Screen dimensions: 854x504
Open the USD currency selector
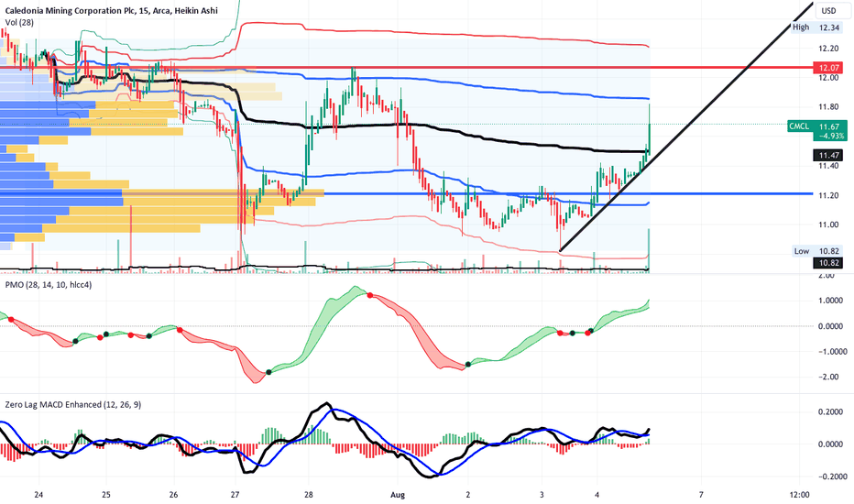tap(828, 10)
